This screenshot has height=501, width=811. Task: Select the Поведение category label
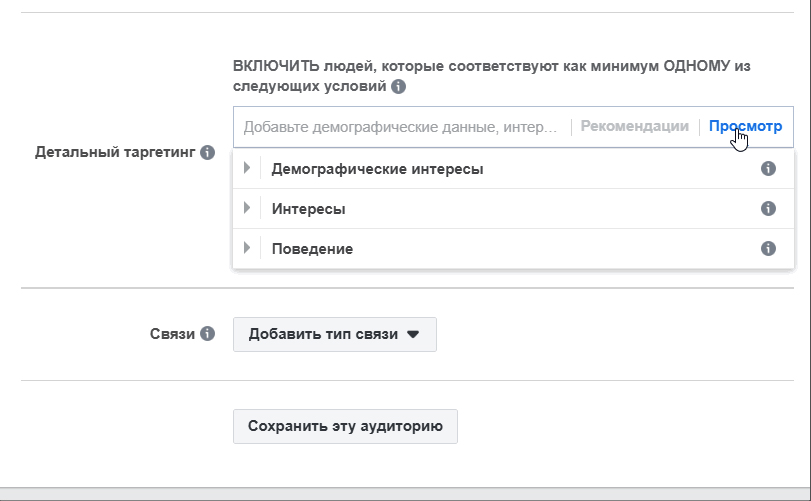(312, 249)
